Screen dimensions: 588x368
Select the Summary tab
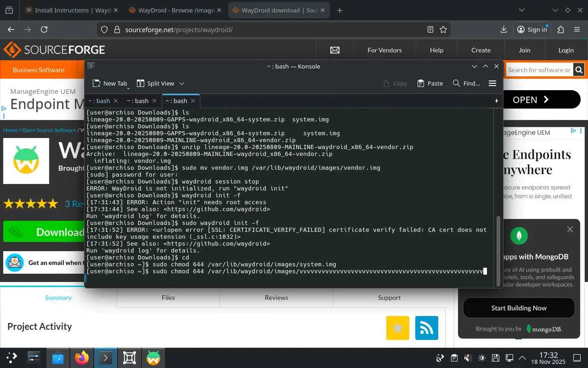[58, 298]
